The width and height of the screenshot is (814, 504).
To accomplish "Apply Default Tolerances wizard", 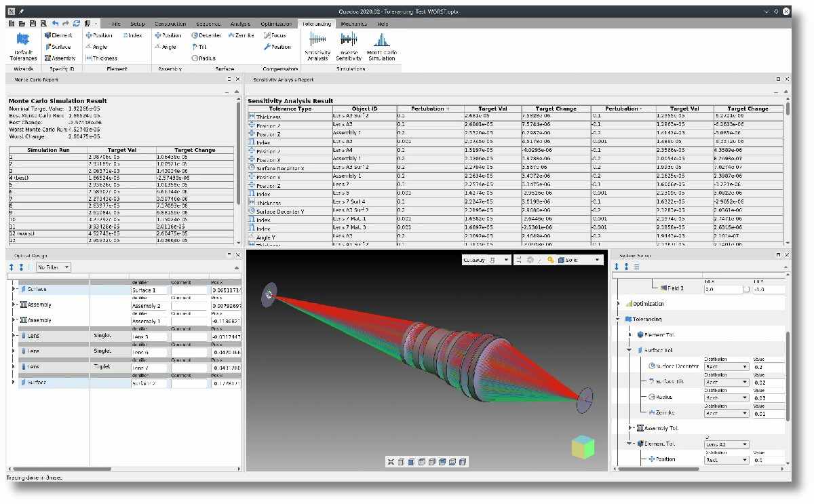I will point(23,45).
